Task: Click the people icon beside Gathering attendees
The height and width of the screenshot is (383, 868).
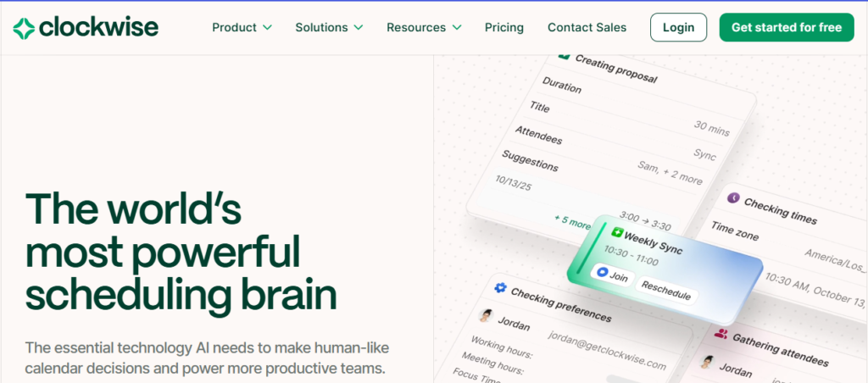Action: click(x=721, y=334)
